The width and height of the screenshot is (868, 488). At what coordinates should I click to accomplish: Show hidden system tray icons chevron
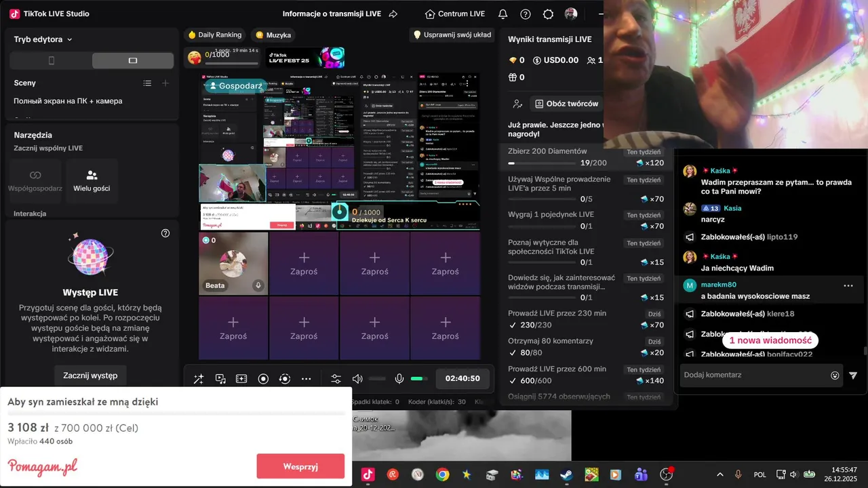720,474
